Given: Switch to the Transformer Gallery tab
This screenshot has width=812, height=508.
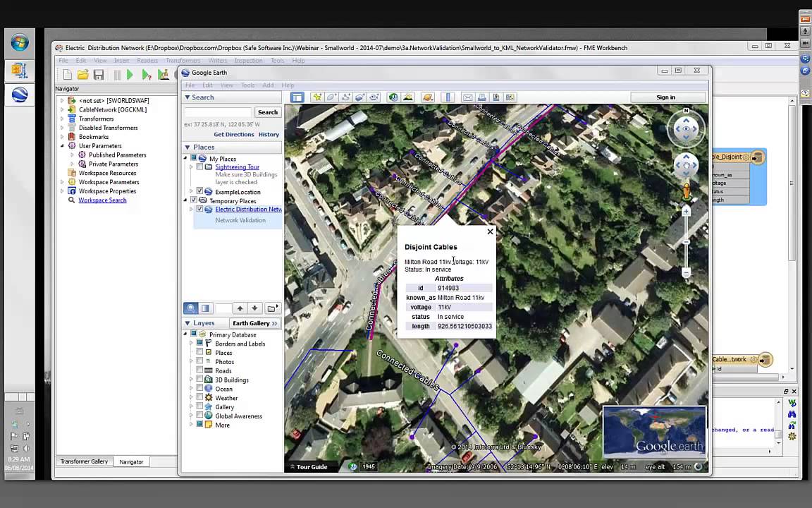Looking at the screenshot, I should [x=84, y=461].
